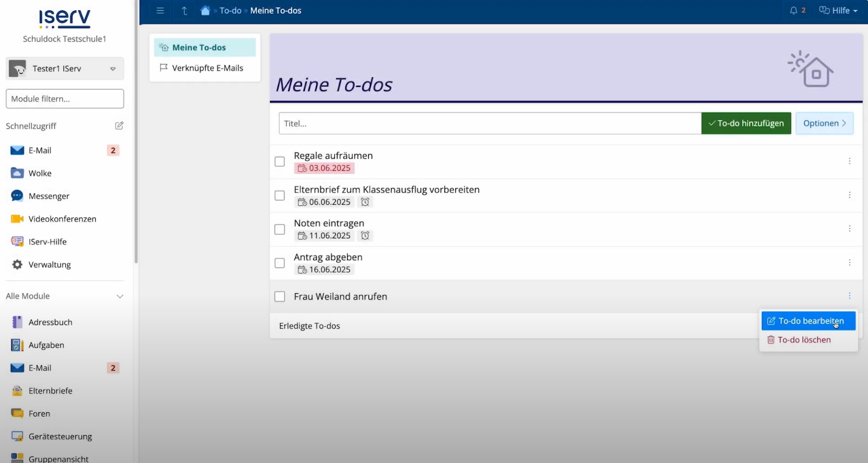Click the Schnellzugriff edit pencil icon

(x=119, y=126)
